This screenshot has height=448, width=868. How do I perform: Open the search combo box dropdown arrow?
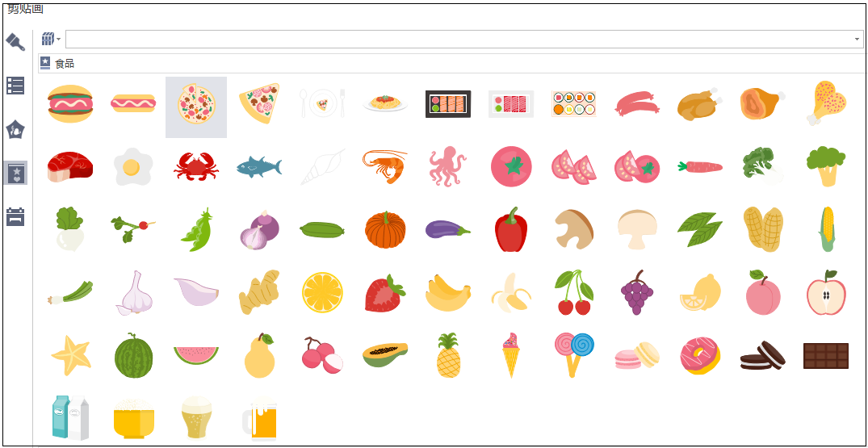tap(858, 40)
